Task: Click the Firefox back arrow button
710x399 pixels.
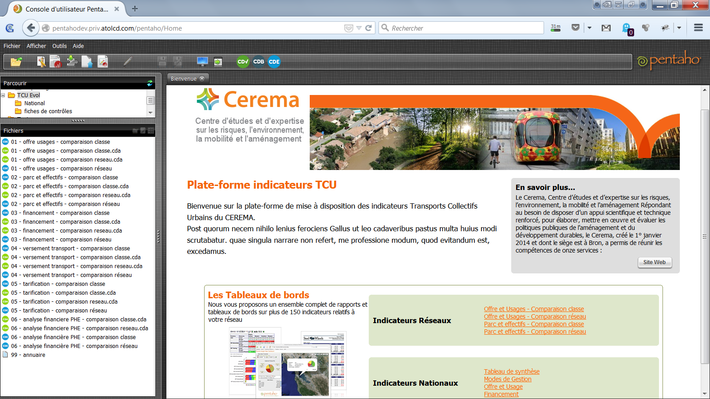Action: [x=30, y=28]
